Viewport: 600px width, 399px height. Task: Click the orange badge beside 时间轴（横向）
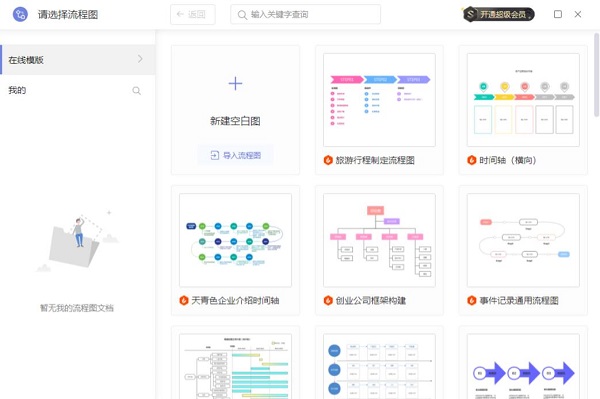471,160
